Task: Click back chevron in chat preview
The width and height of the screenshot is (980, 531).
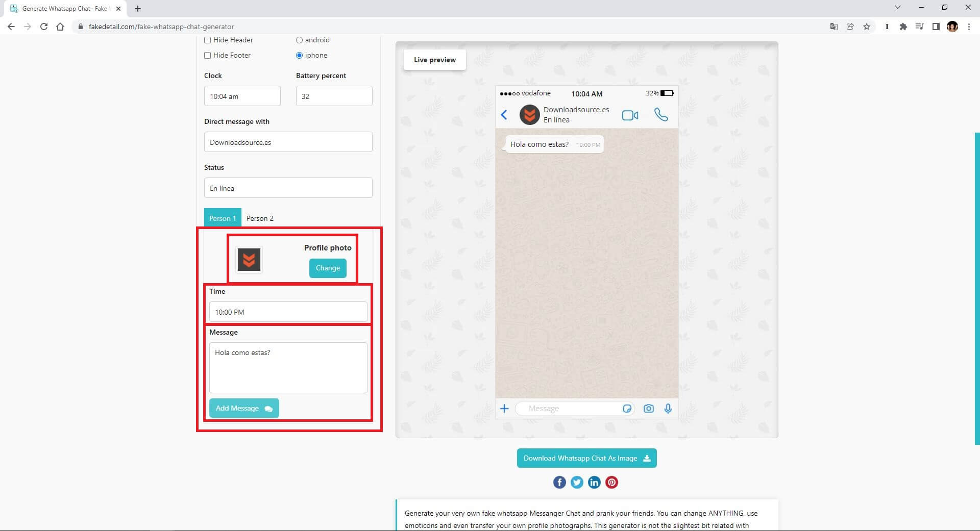Action: coord(504,115)
